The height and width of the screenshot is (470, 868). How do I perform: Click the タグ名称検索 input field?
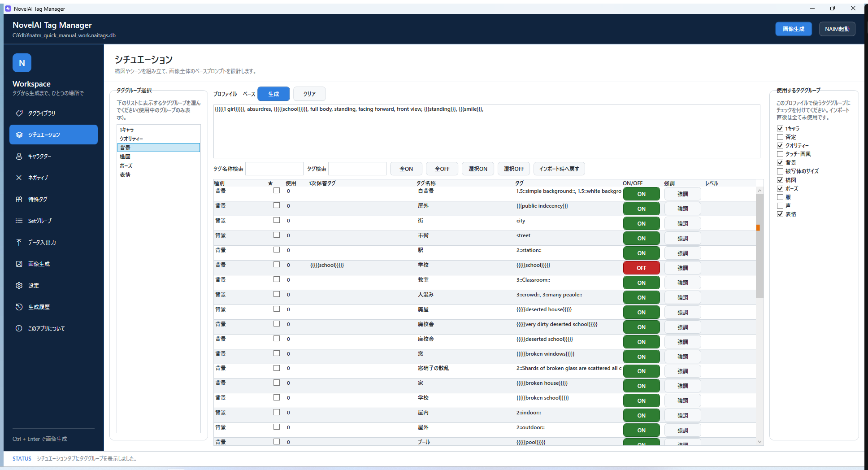[x=274, y=169]
